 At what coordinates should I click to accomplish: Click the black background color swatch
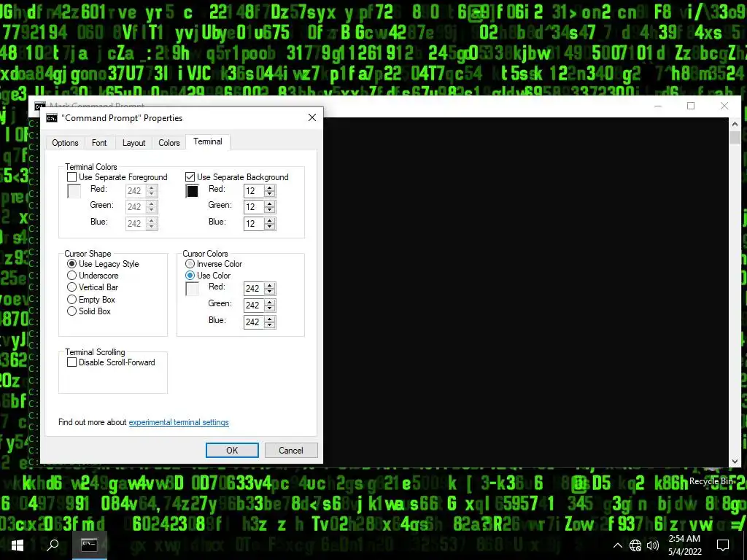[x=193, y=192]
